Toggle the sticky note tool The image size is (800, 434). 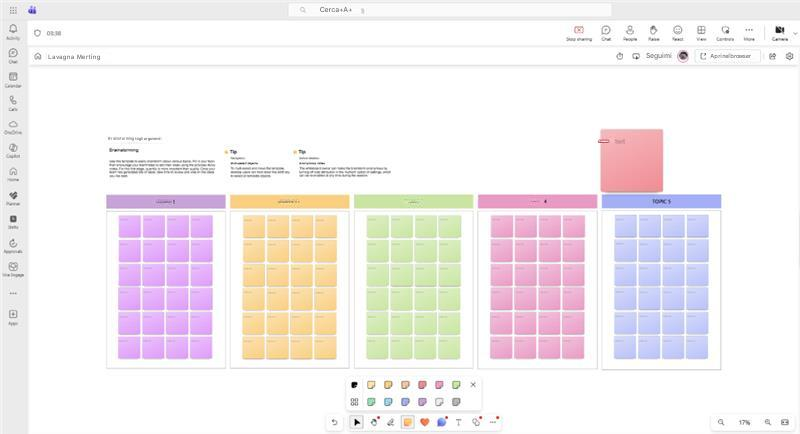(x=408, y=422)
